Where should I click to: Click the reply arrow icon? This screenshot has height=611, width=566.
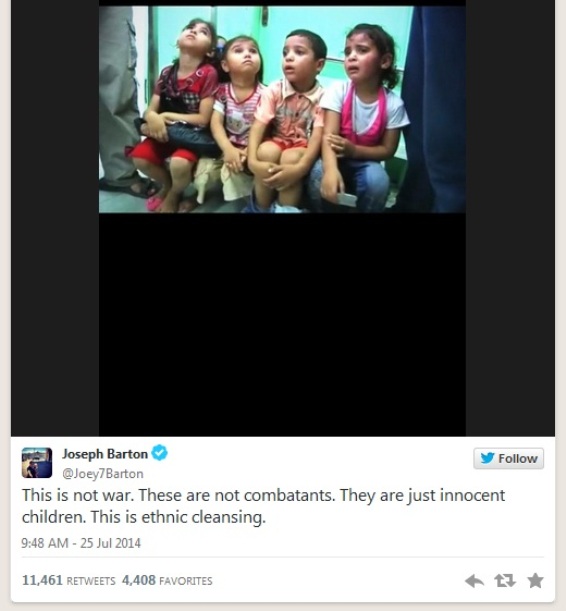pyautogui.click(x=474, y=581)
